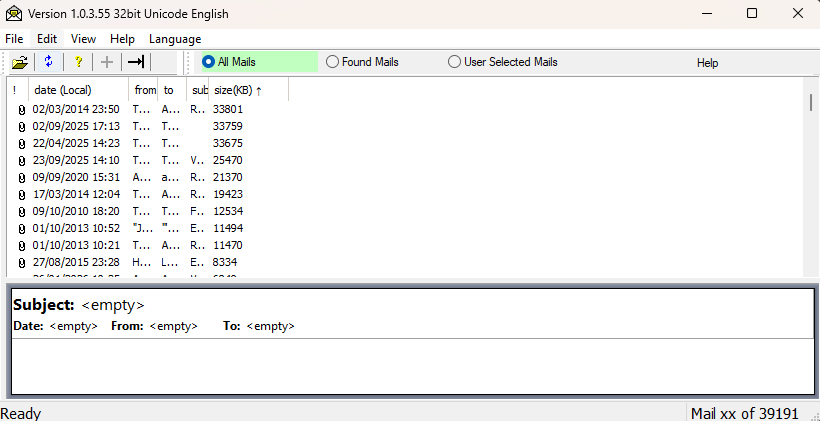This screenshot has height=421, width=820.
Task: Select mail with size 11494
Action: 227,228
